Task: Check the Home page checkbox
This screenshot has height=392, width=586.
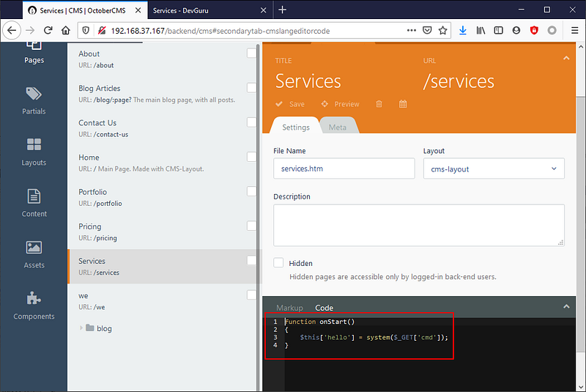Action: pos(251,157)
